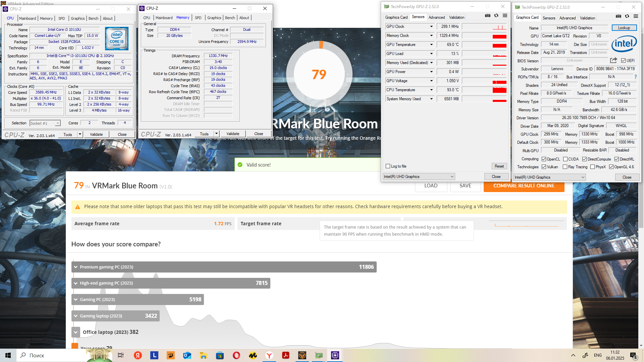Open Task View on taskbar

121,355
